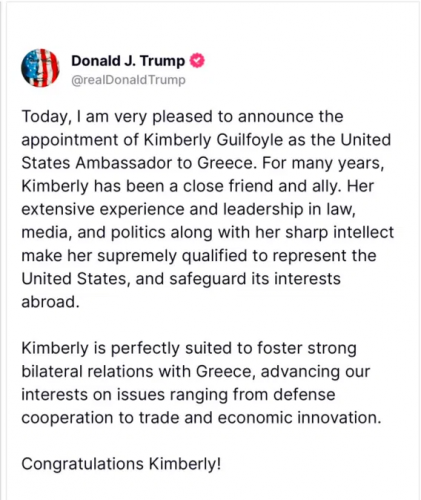Click 'extensive experience and leadership in law' line
This screenshot has height=500, width=421.
pos(188,209)
